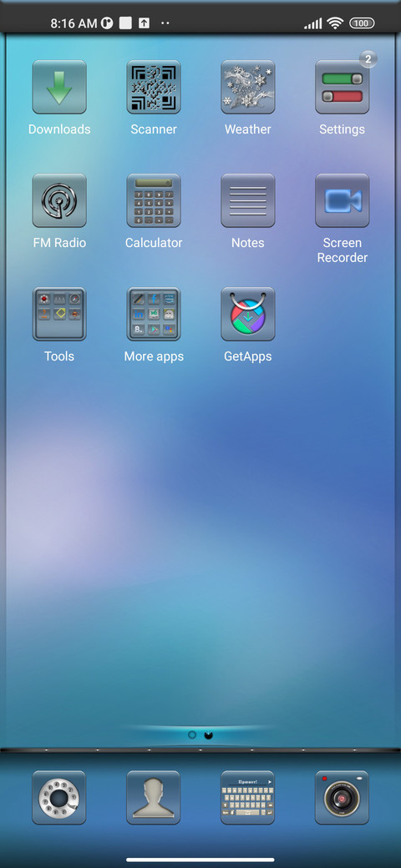Viewport: 401px width, 868px height.
Task: Open the Tools folder
Action: coord(59,314)
